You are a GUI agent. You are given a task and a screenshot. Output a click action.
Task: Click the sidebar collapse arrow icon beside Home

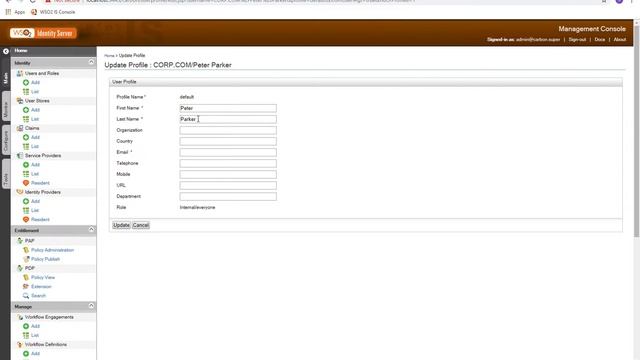pyautogui.click(x=6, y=51)
